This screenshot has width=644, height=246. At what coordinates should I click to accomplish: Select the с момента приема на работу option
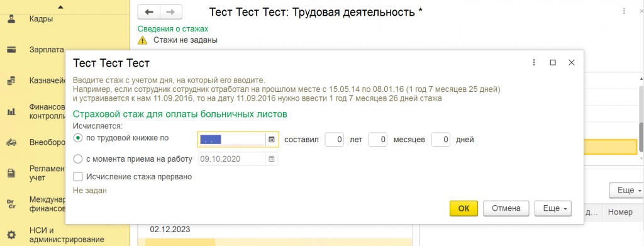tap(77, 159)
